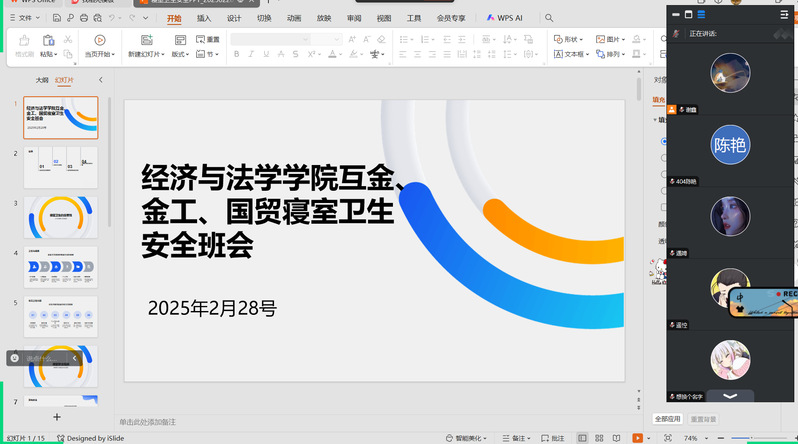Click the plus icon below slide thumbnails
Screen dimensions: 798x444
57,416
